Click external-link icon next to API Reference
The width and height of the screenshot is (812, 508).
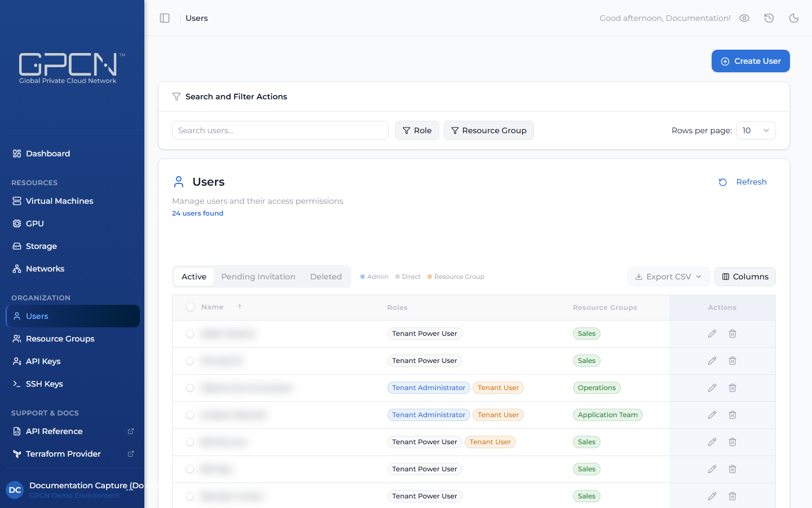(x=131, y=431)
